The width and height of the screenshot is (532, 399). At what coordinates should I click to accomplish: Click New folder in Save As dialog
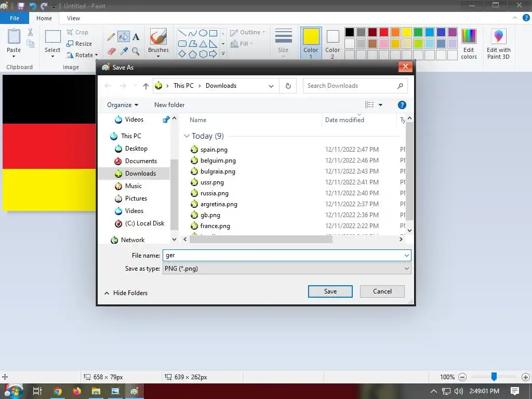(169, 105)
